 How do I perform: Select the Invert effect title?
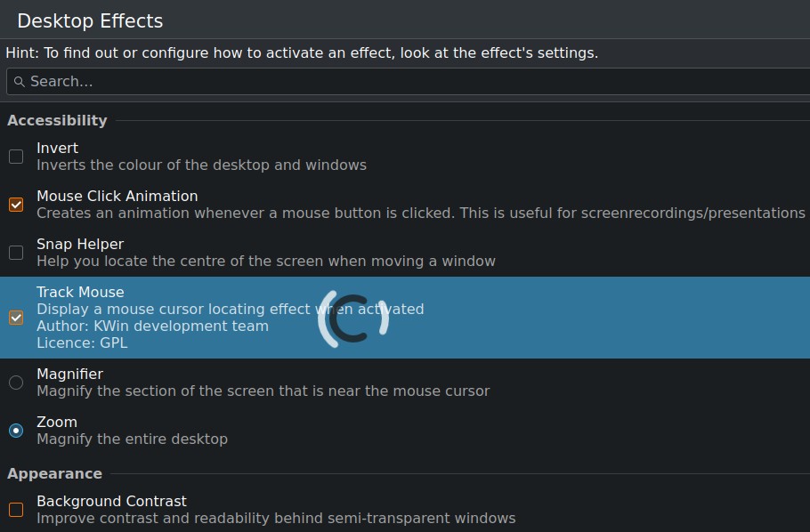(x=57, y=149)
